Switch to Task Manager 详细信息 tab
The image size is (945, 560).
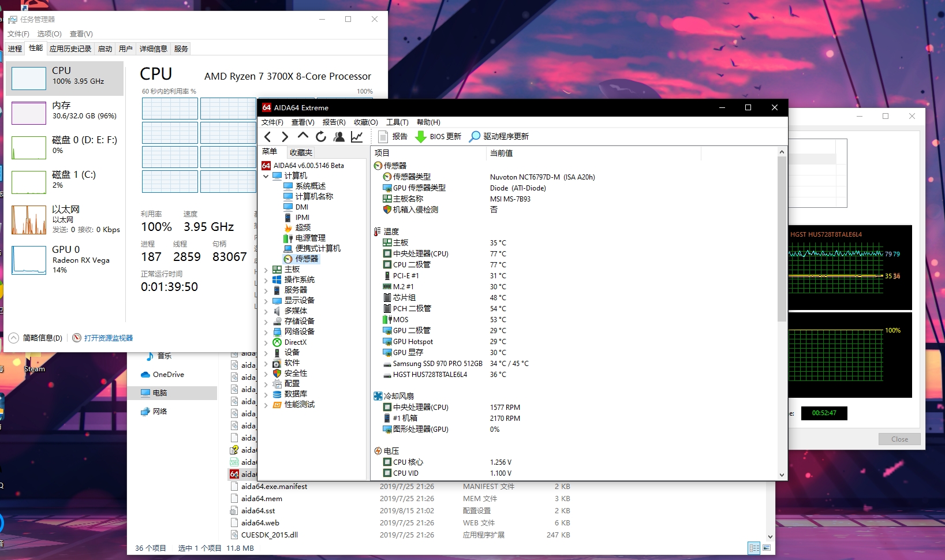point(153,49)
